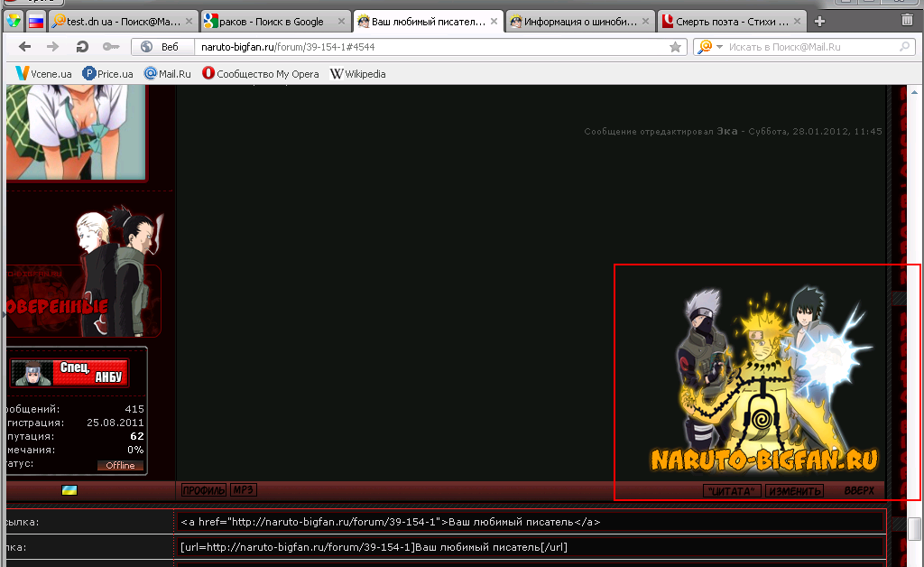This screenshot has height=567, width=924.
Task: Click the Эка editor username
Action: point(727,132)
